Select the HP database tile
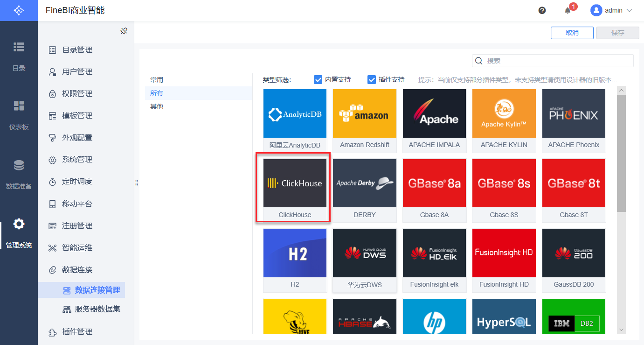 (434, 317)
